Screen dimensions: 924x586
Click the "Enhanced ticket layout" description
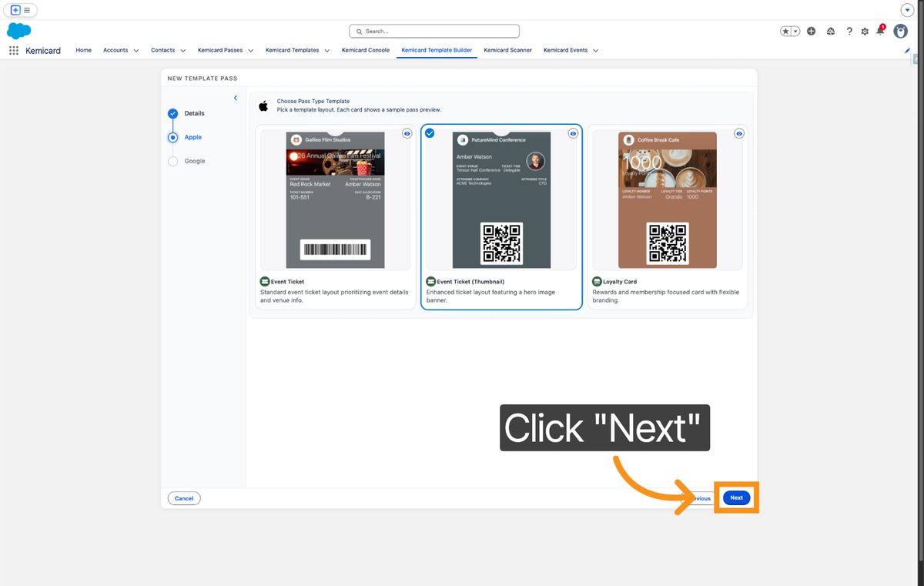[x=490, y=296]
